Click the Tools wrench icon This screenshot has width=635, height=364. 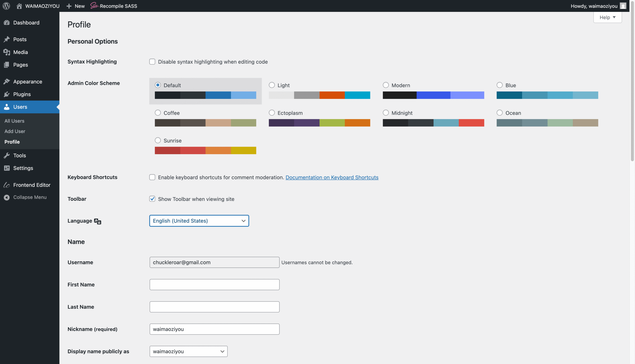pos(7,155)
